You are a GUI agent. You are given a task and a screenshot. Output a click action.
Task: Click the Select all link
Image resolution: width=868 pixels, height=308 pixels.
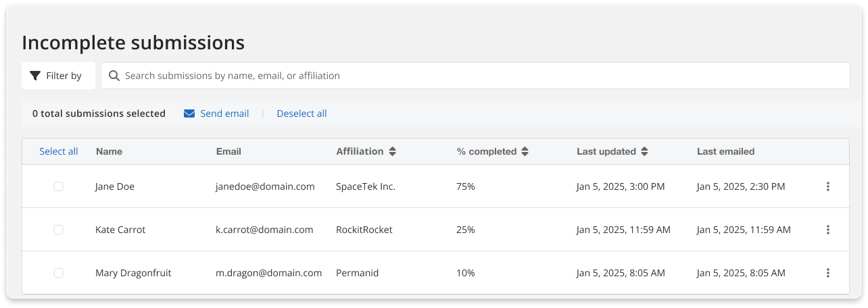point(59,151)
